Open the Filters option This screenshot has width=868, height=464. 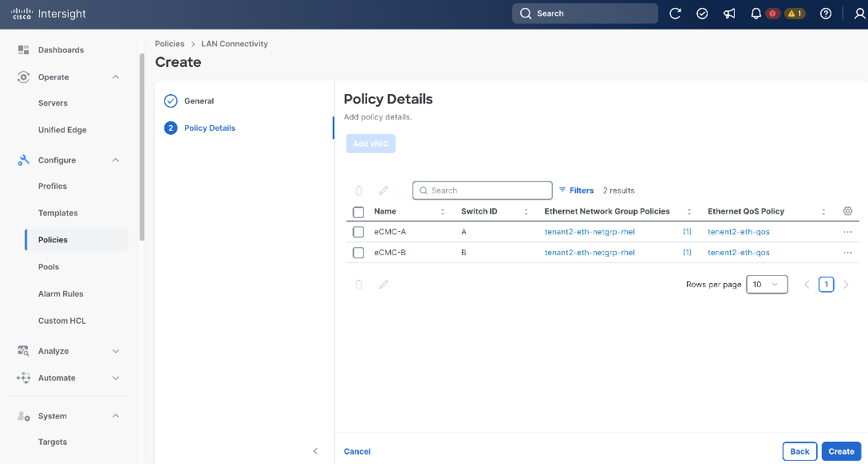pyautogui.click(x=576, y=191)
